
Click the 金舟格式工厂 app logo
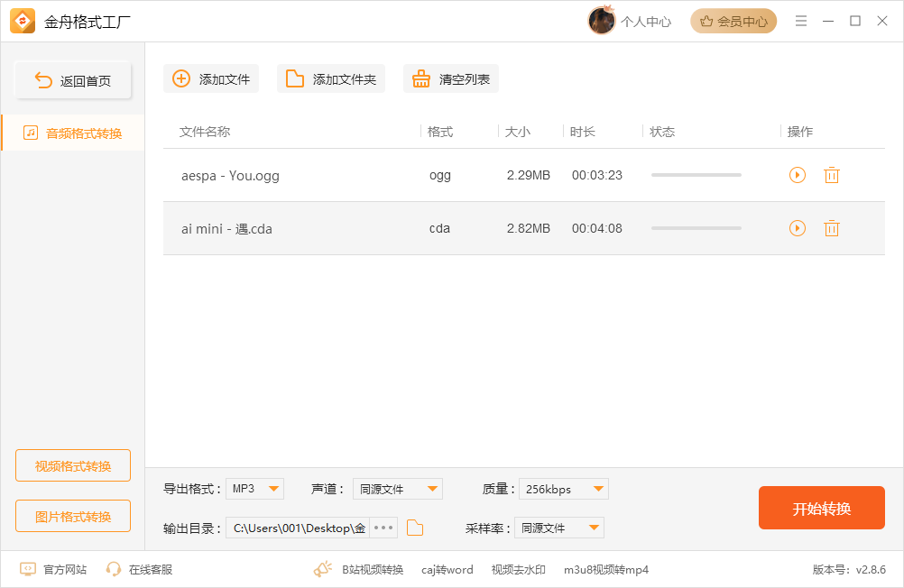23,21
